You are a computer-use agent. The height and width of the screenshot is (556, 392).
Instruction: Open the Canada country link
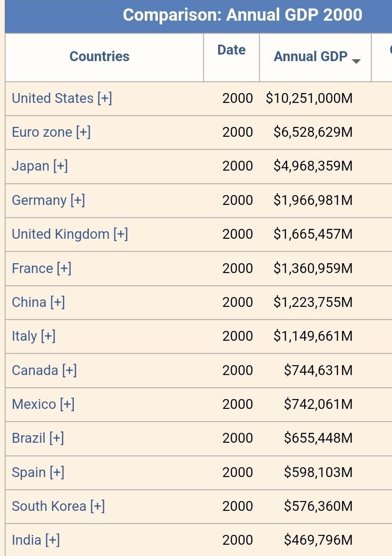(x=35, y=370)
